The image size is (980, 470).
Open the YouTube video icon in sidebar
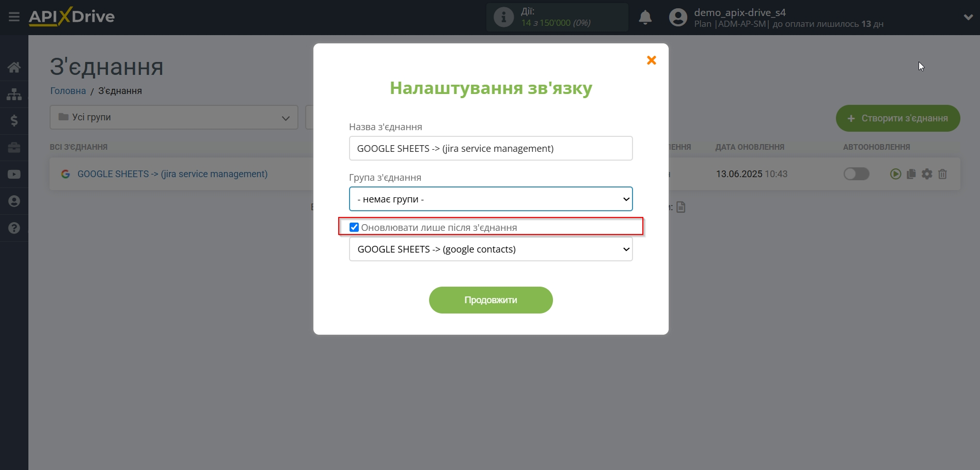coord(14,175)
